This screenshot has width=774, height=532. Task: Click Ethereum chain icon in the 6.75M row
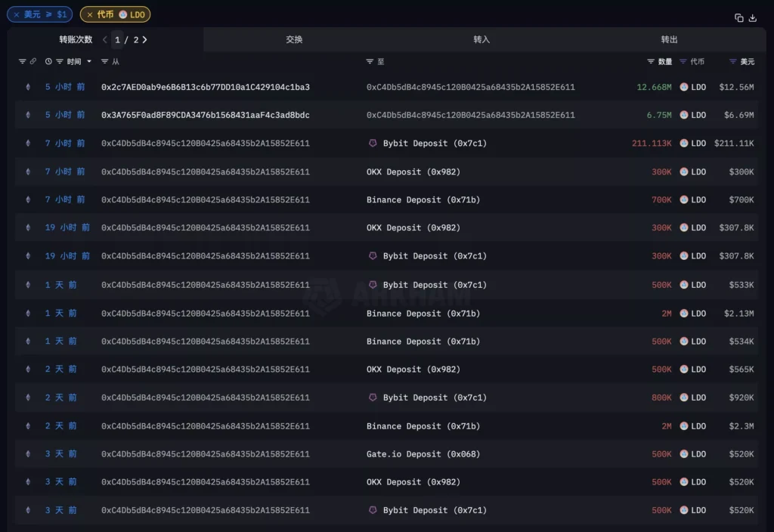click(x=28, y=115)
